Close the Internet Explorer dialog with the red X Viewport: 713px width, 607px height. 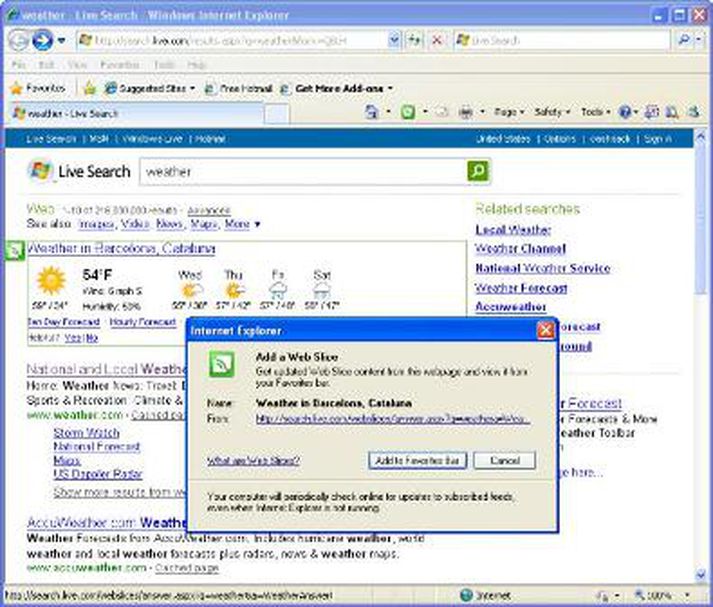pos(545,330)
